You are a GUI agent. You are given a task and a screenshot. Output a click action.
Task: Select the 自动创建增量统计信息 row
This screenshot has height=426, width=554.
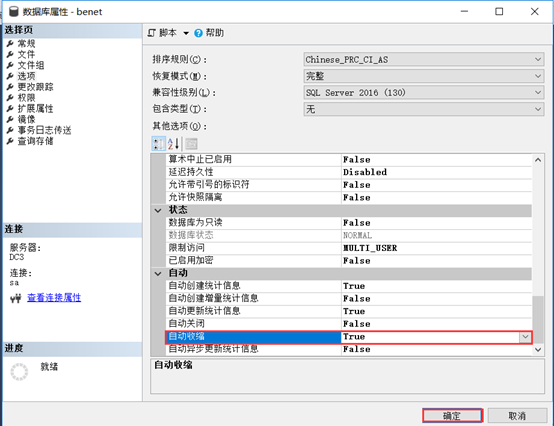348,299
